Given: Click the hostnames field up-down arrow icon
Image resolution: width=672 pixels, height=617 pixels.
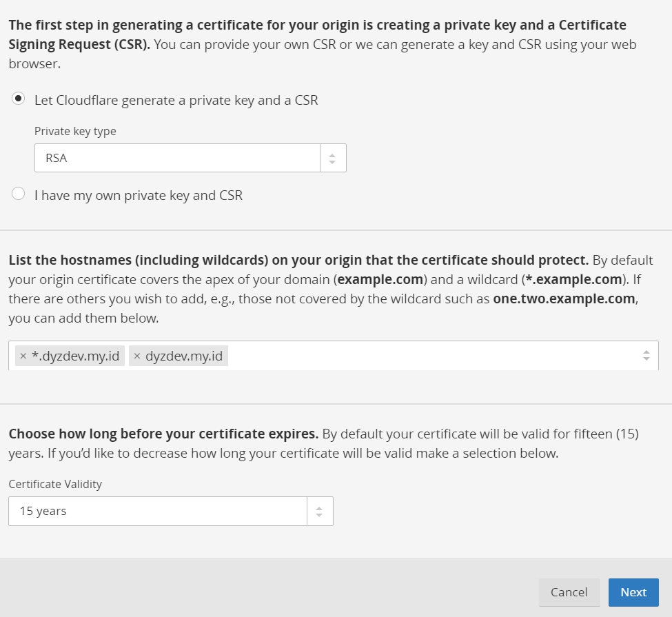Looking at the screenshot, I should tap(646, 356).
